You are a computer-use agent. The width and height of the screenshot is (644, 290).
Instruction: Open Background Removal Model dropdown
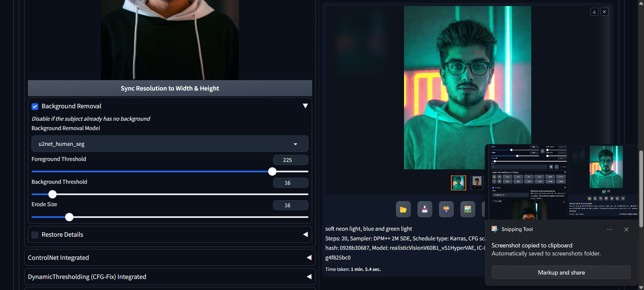tap(170, 144)
